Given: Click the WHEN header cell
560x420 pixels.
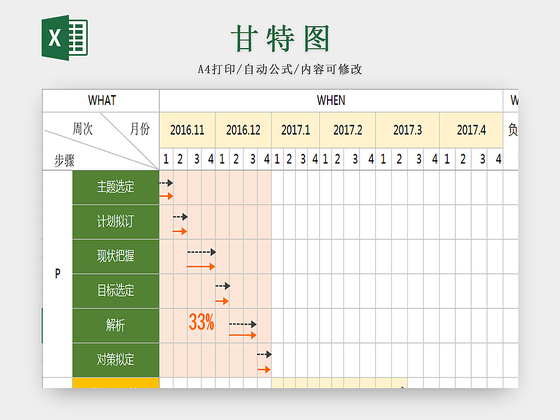Looking at the screenshot, I should coord(331,101).
